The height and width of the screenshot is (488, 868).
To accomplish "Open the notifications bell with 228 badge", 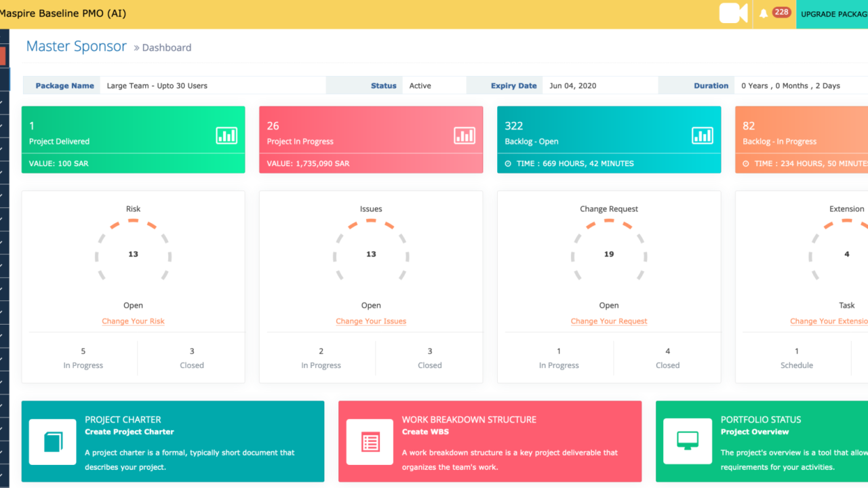I will click(774, 13).
